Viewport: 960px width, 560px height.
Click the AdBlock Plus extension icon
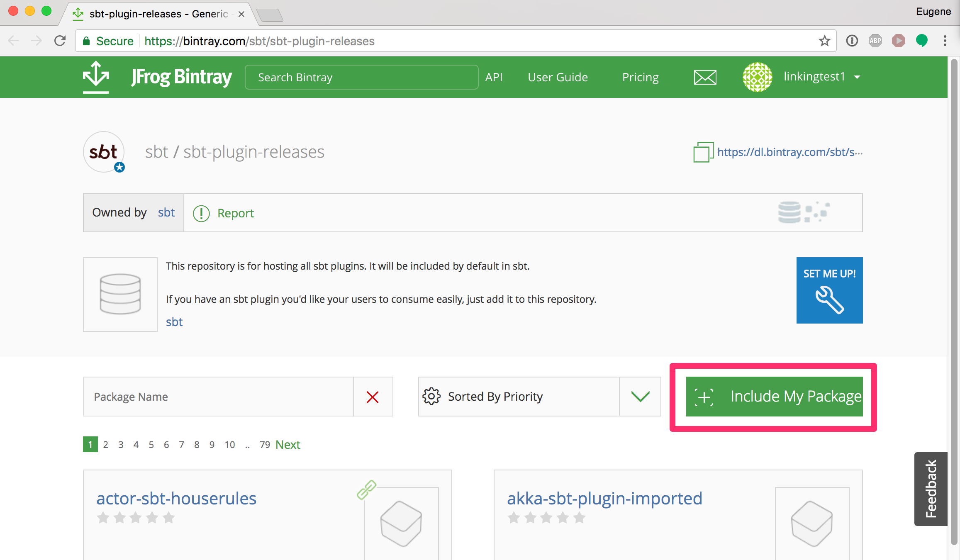pyautogui.click(x=875, y=41)
